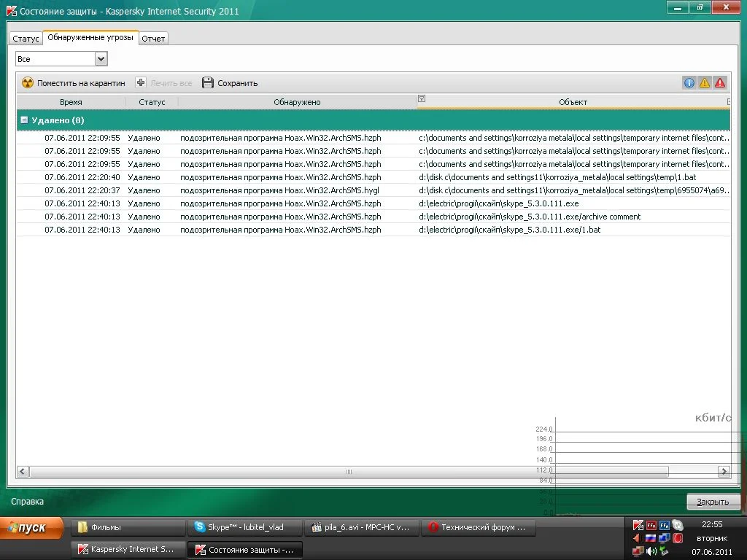Switch to the Фильмы folder taskbar button
The width and height of the screenshot is (747, 560).
pyautogui.click(x=128, y=527)
